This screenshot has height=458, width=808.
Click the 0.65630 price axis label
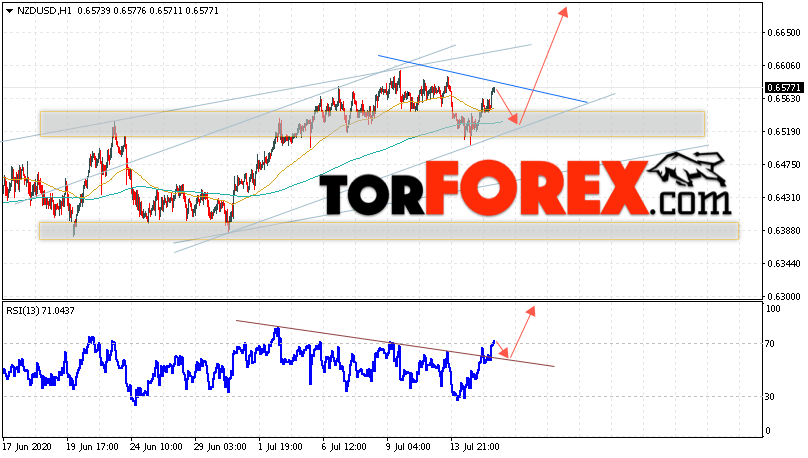coord(784,98)
